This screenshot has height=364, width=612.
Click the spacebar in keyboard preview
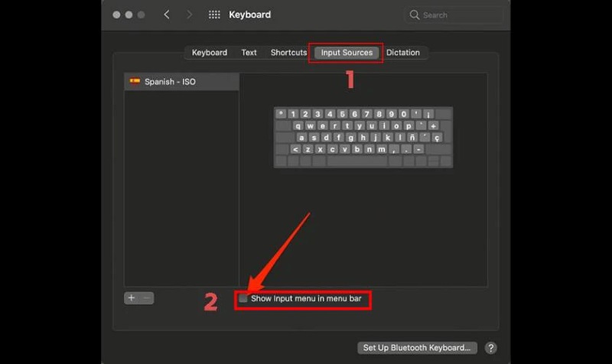[x=356, y=161]
